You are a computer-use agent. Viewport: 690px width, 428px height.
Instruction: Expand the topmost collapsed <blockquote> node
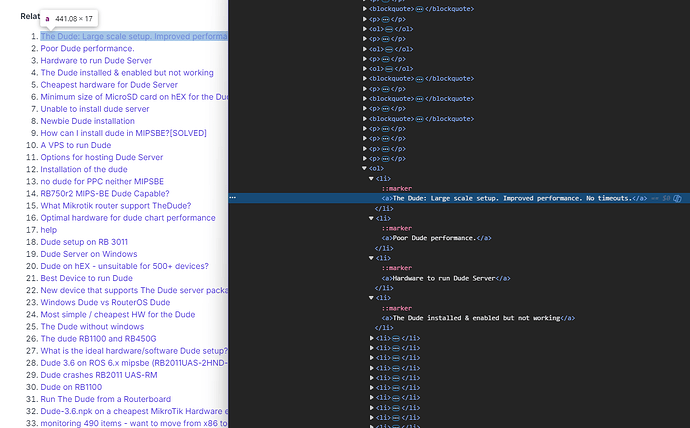pos(364,9)
